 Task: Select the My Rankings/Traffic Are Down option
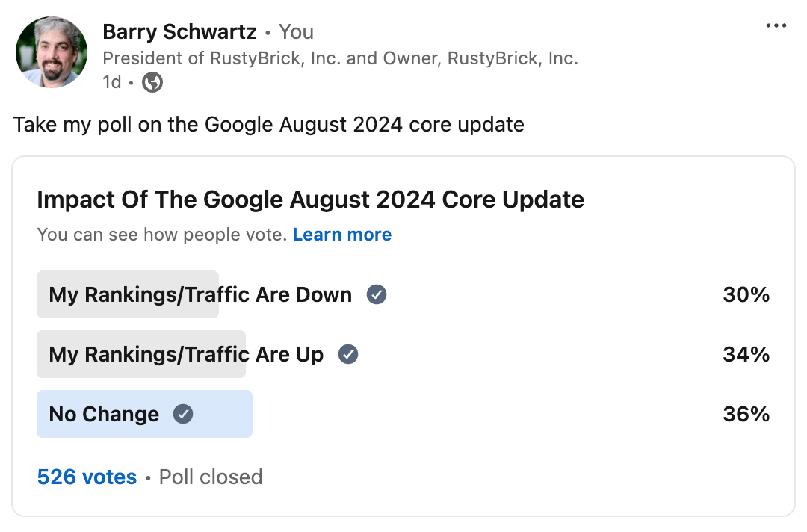tap(200, 294)
